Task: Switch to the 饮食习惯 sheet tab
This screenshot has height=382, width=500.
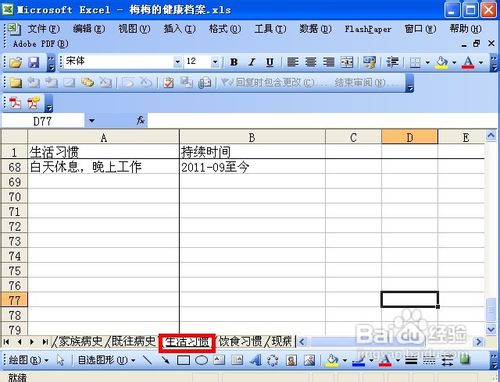Action: click(x=240, y=341)
